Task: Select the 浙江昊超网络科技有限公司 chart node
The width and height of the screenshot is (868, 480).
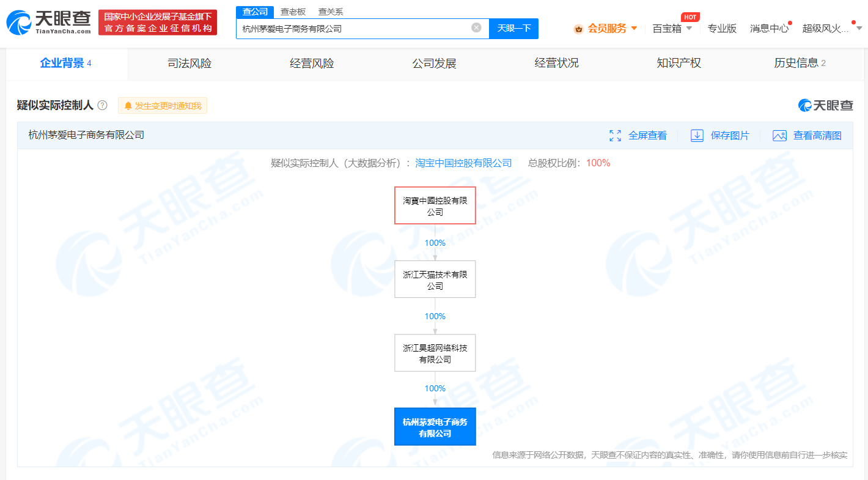Action: 435,353
